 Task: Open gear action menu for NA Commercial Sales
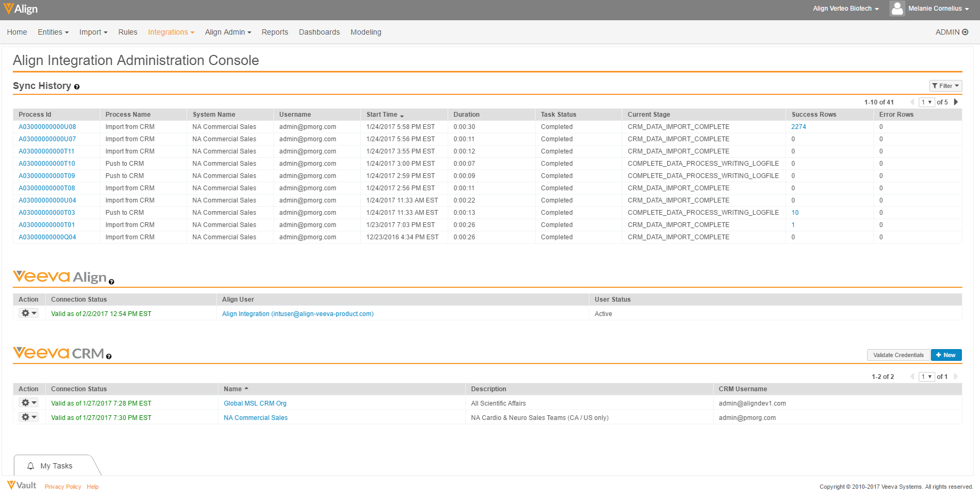click(29, 417)
